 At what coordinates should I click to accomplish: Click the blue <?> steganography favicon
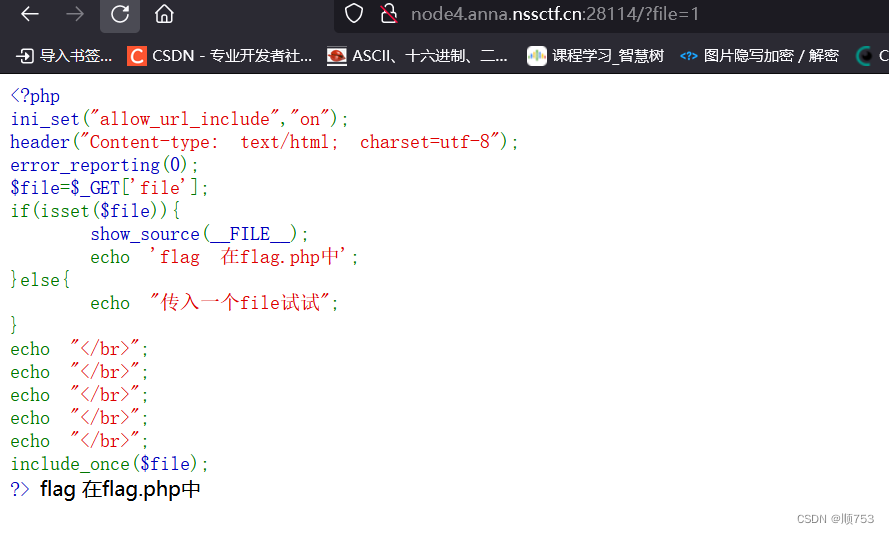pyautogui.click(x=688, y=56)
